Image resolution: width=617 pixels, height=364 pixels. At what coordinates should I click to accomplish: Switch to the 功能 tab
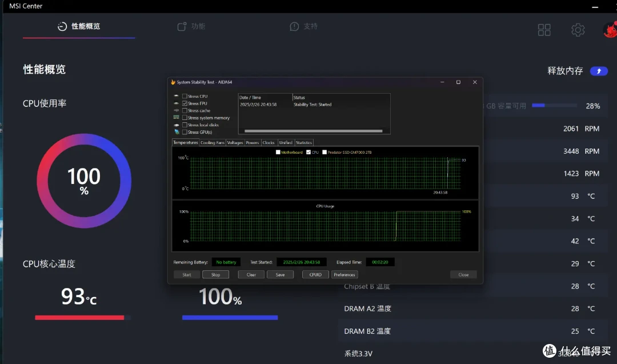click(191, 26)
